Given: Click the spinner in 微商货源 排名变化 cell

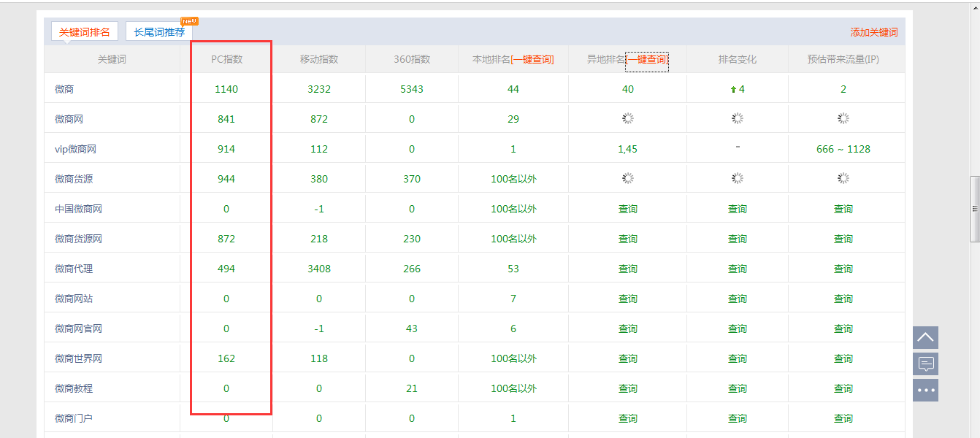Looking at the screenshot, I should click(x=736, y=177).
